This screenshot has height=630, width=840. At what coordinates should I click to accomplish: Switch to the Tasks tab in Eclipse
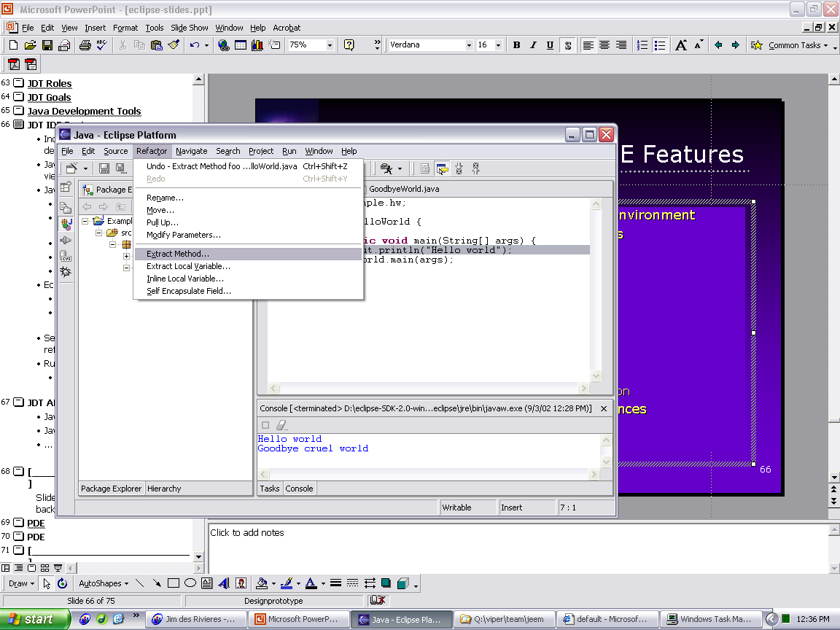click(x=270, y=489)
